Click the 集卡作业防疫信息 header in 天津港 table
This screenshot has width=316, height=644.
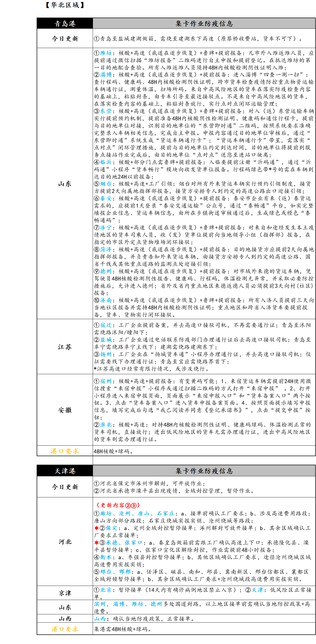click(204, 471)
